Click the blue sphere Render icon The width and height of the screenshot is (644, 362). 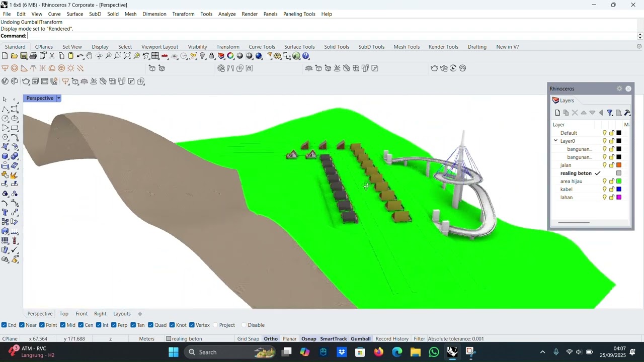(259, 56)
